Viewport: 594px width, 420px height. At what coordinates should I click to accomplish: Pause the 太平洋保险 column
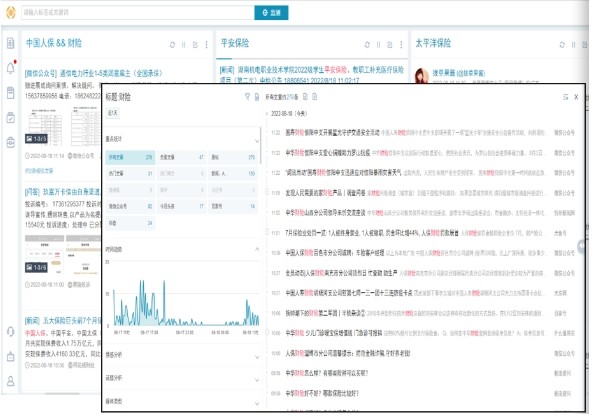pos(574,45)
